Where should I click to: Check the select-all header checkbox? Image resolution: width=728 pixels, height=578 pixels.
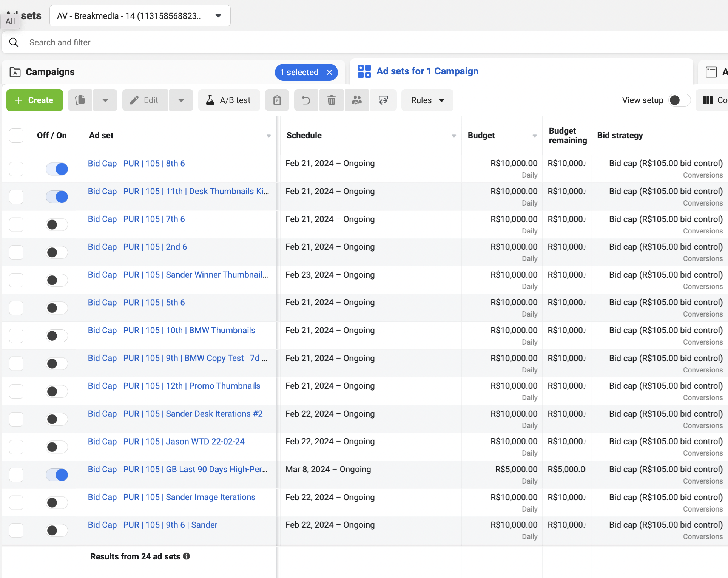pyautogui.click(x=16, y=136)
